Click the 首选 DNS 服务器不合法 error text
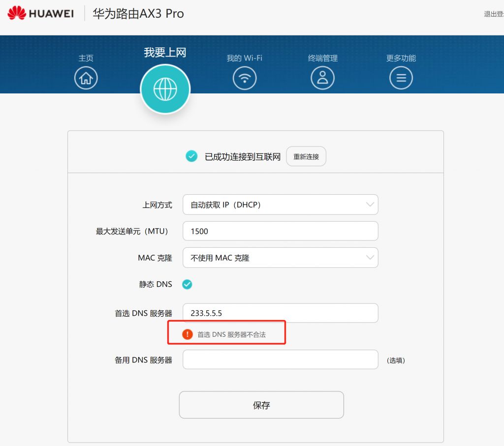Viewport: 504px width, 446px height. 231,334
